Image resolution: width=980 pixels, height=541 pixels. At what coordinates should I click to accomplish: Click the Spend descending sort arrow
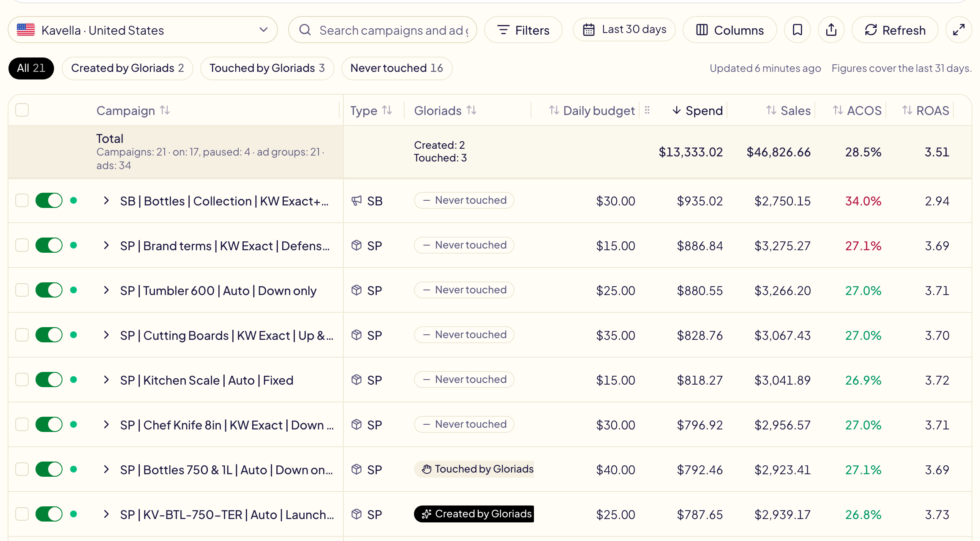[x=677, y=110]
